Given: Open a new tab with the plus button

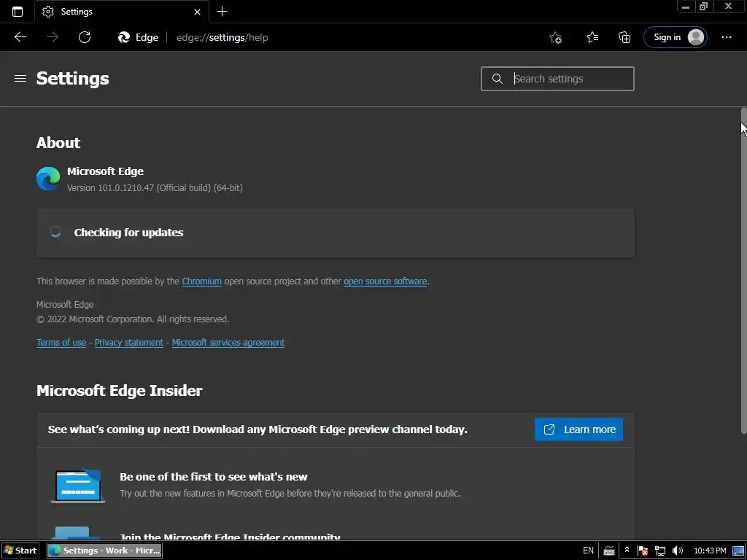Looking at the screenshot, I should (x=222, y=12).
